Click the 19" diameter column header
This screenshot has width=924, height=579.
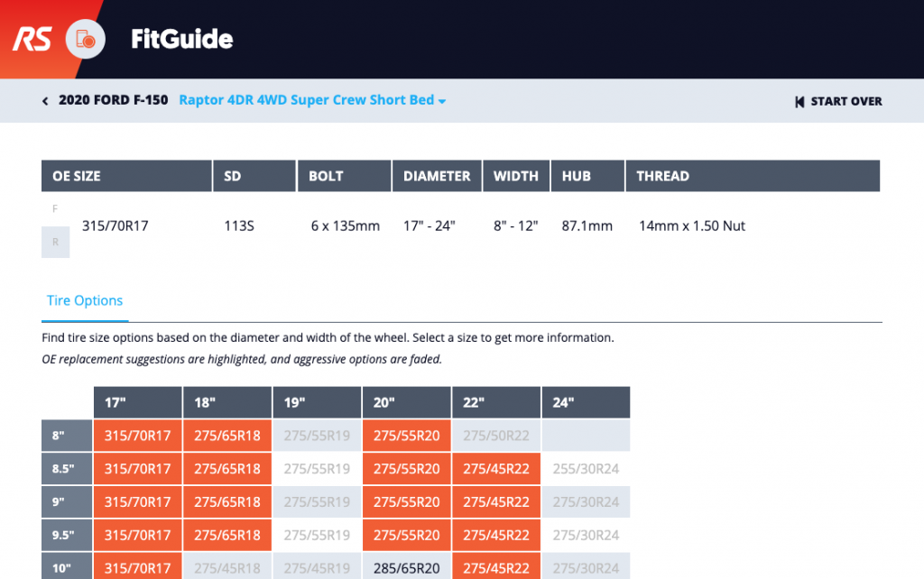pos(317,402)
